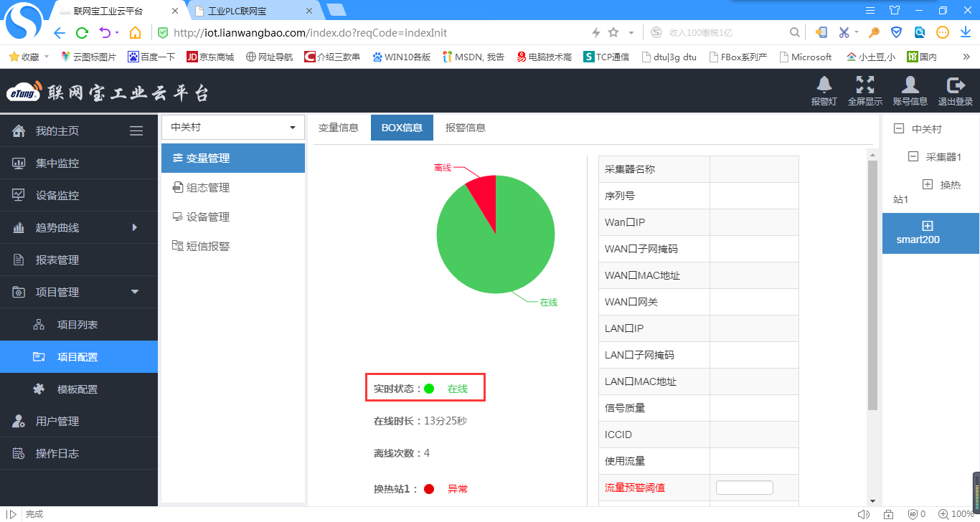Expand 趋势曲线 submenu arrow
The image size is (980, 522).
(135, 227)
